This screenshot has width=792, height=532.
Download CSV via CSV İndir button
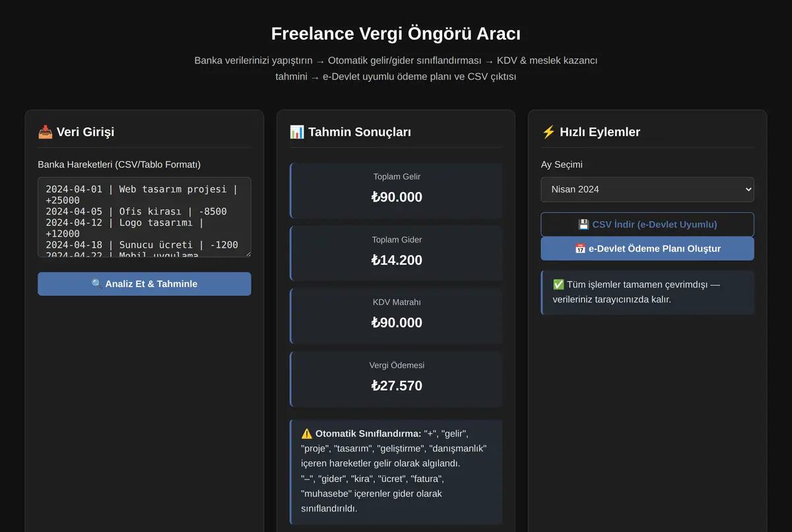coord(647,224)
